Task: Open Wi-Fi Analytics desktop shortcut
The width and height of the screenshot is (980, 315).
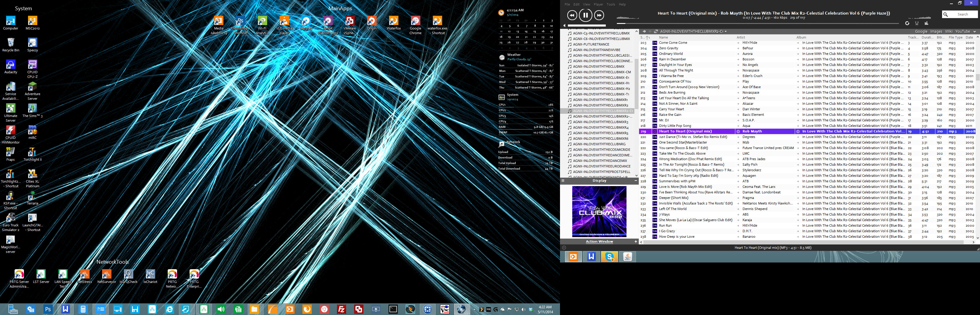Action: pyautogui.click(x=262, y=25)
